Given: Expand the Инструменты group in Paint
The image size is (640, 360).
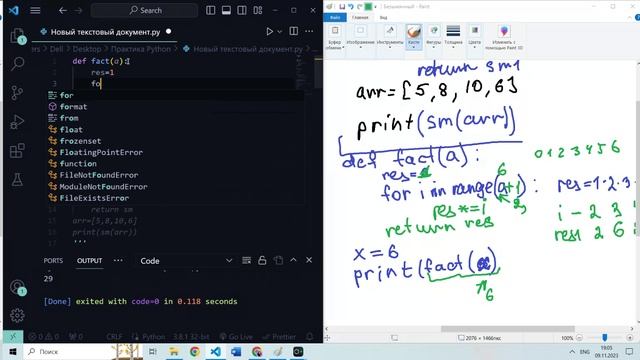Looking at the screenshot, I should [390, 37].
